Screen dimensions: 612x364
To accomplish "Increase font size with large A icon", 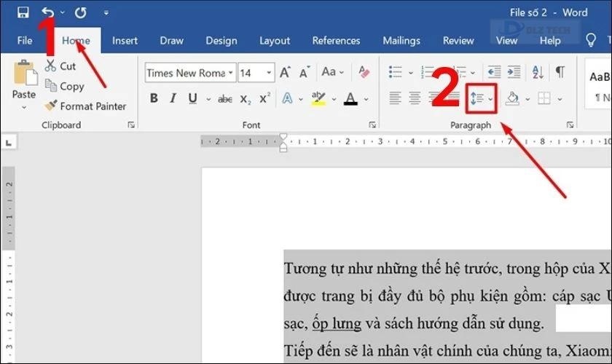I will 285,72.
